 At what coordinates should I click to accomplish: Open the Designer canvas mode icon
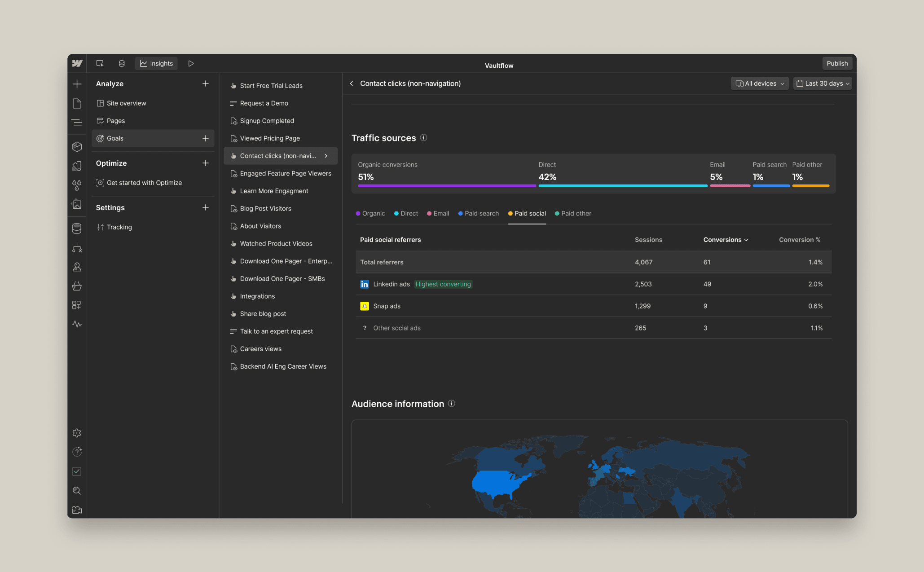pos(100,63)
